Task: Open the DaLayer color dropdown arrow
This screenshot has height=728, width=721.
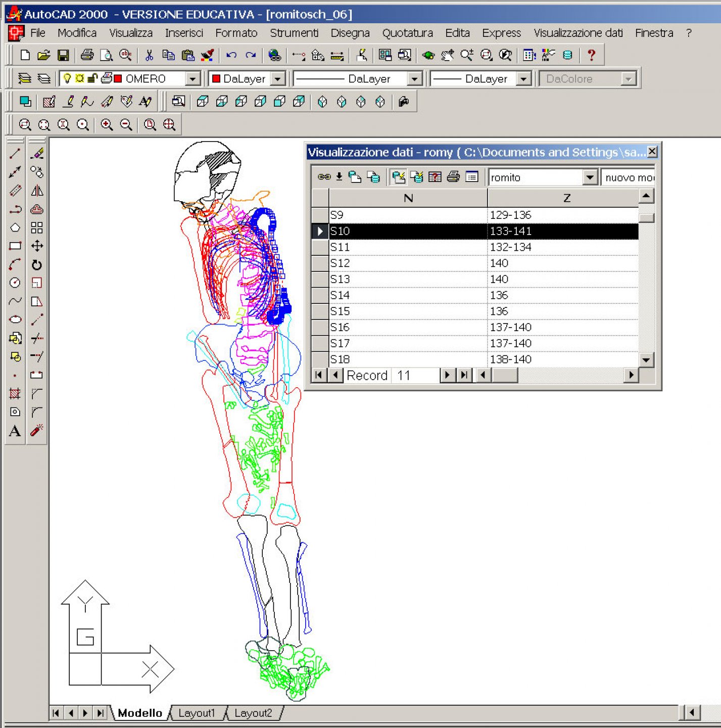Action: pos(277,79)
